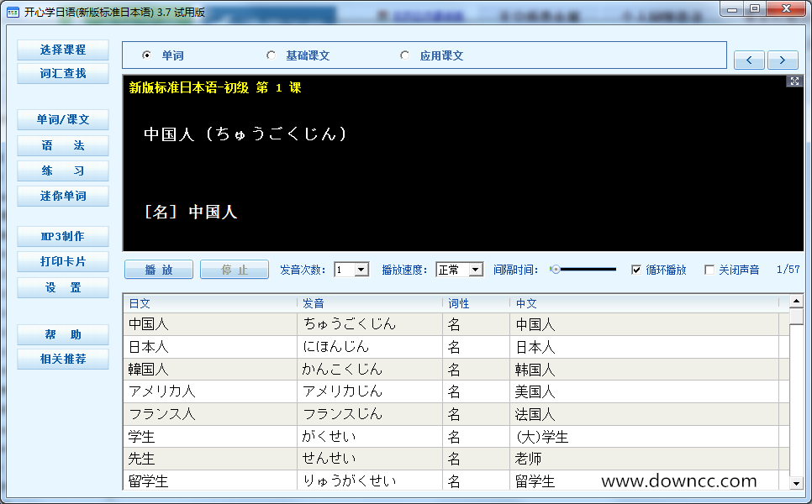The height and width of the screenshot is (504, 812).
Task: Click the application icon in title bar
Action: click(x=13, y=12)
